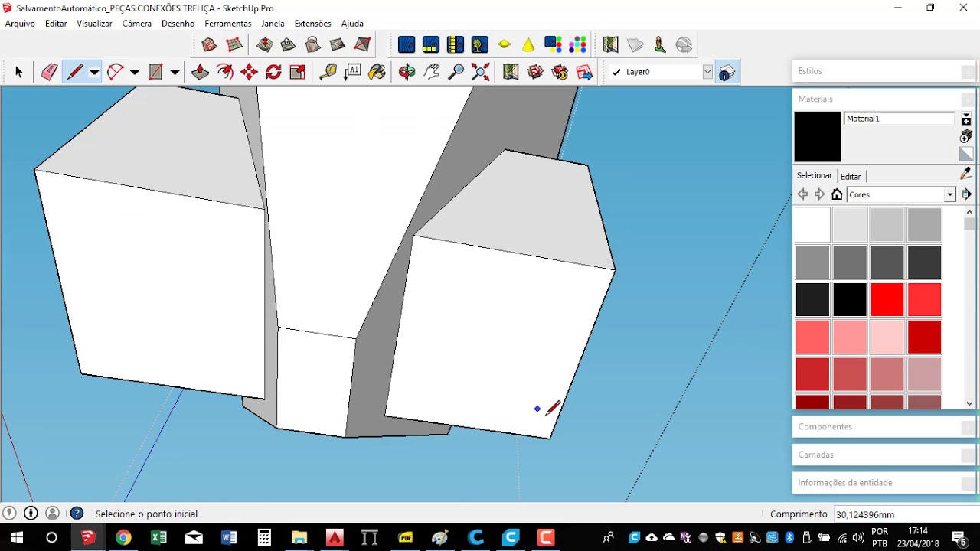Choose the Move tool
The width and height of the screenshot is (980, 551).
point(249,72)
